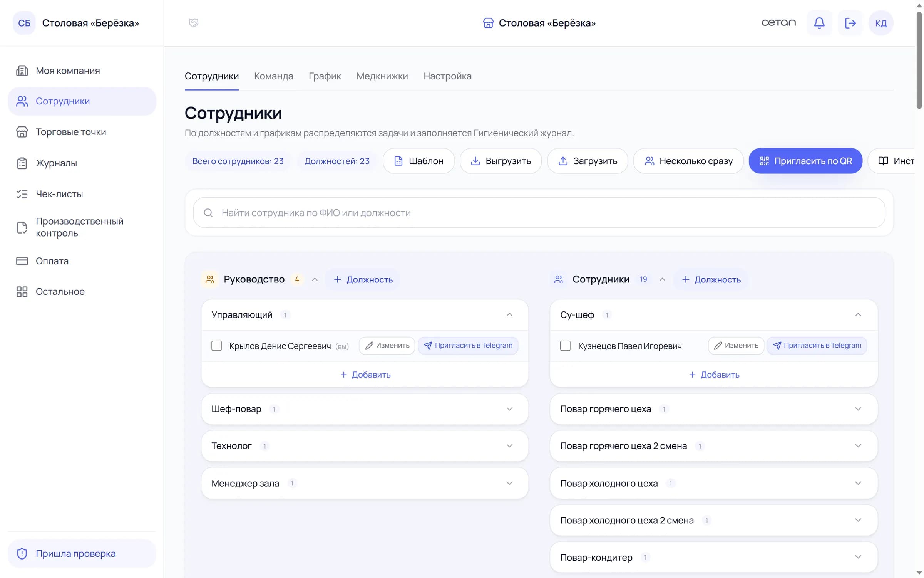Image resolution: width=924 pixels, height=578 pixels.
Task: Invite Кузнецов Павел Игоревич via Telegram
Action: pyautogui.click(x=817, y=345)
